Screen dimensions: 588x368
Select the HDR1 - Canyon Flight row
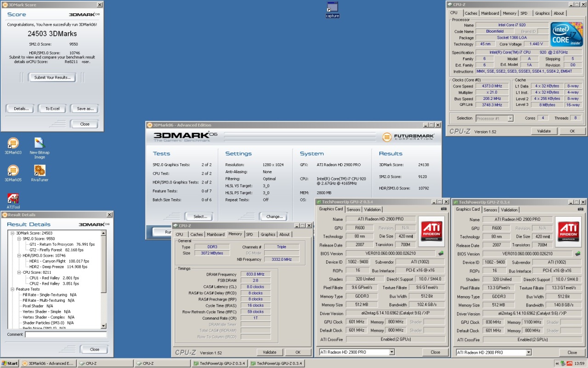click(x=59, y=261)
